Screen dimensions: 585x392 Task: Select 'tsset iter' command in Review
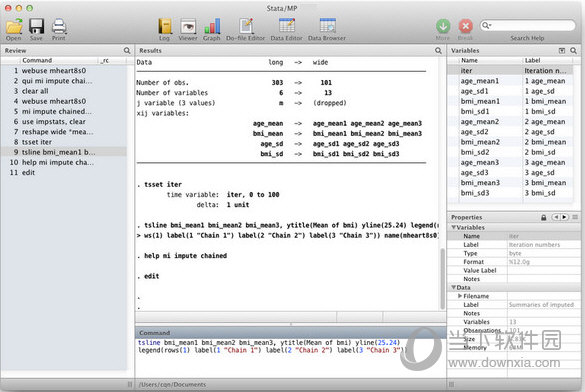point(64,142)
